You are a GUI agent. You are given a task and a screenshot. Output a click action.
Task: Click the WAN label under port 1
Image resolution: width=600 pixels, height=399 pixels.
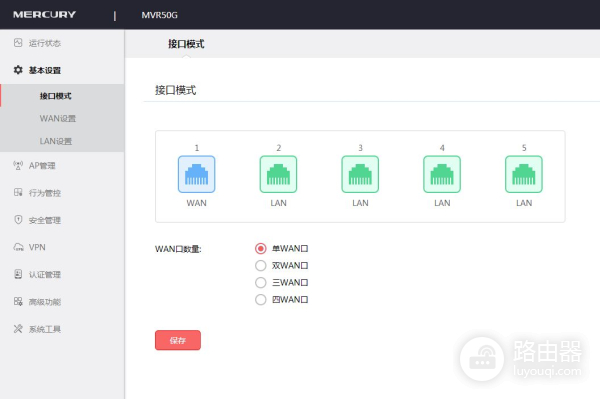click(x=196, y=203)
